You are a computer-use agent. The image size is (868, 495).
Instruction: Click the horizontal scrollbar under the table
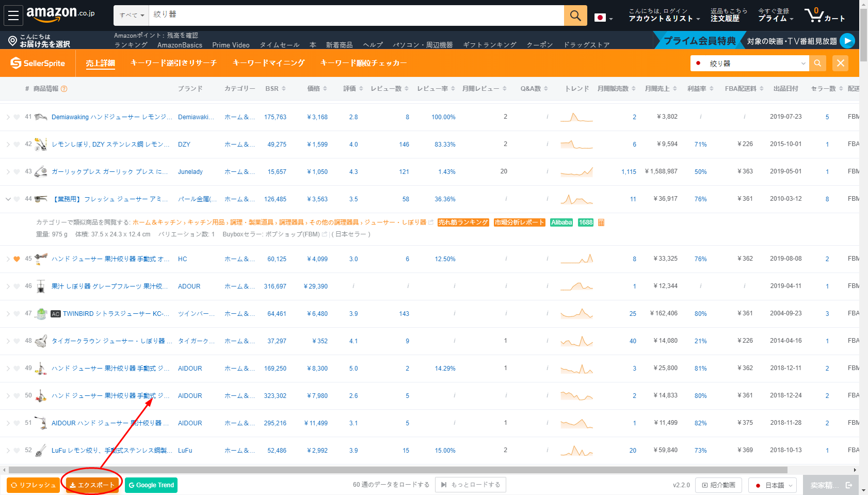click(x=397, y=470)
